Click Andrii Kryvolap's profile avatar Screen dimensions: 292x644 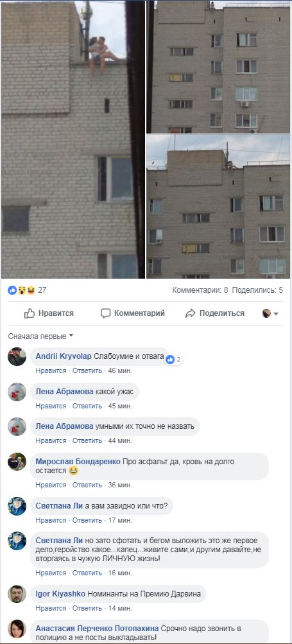coord(17,356)
